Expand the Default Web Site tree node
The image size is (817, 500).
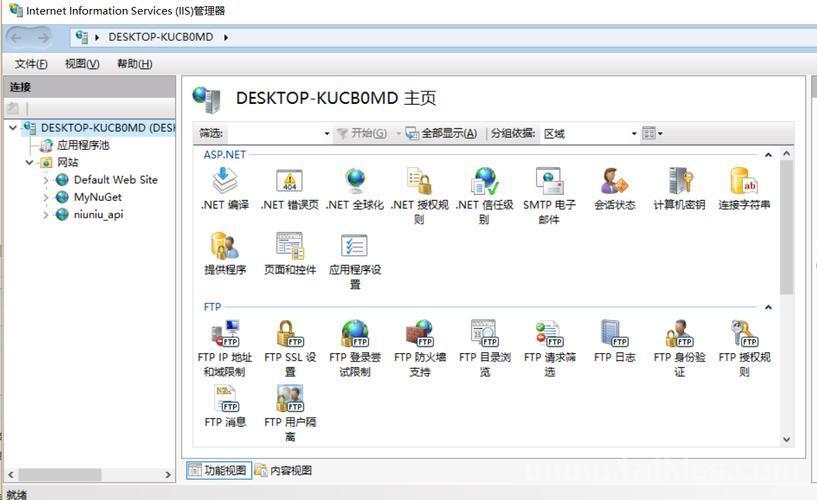[x=46, y=180]
